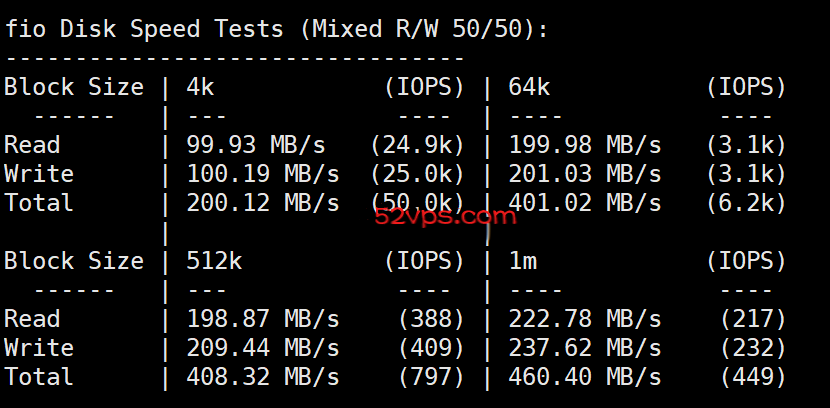Image resolution: width=830 pixels, height=408 pixels.
Task: Click the 209.44 MB/s write value
Action: tap(263, 348)
